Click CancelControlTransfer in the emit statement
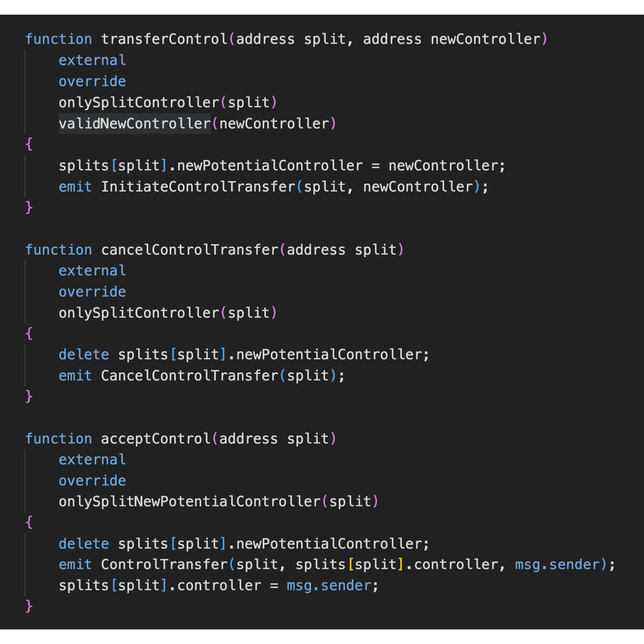This screenshot has width=644, height=644. [x=190, y=376]
